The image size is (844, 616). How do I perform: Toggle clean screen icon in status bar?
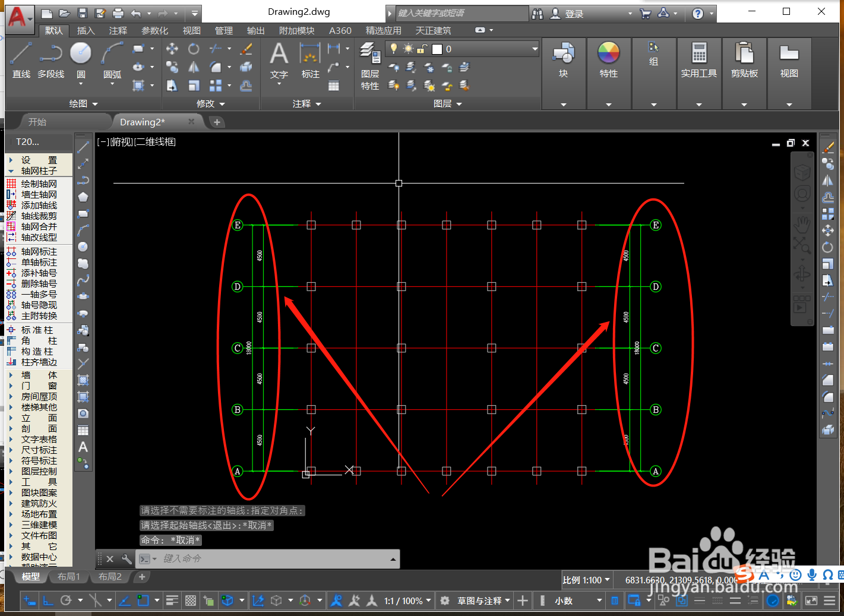[811, 601]
